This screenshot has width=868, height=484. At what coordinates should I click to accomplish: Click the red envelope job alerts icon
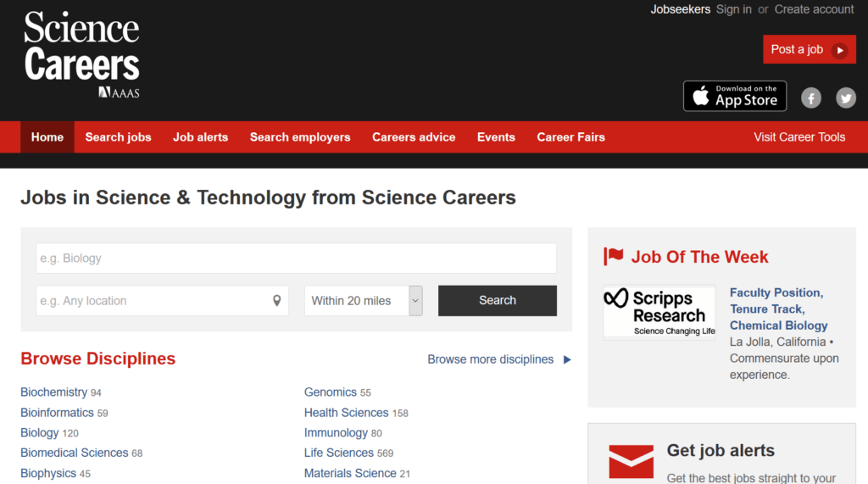point(631,461)
